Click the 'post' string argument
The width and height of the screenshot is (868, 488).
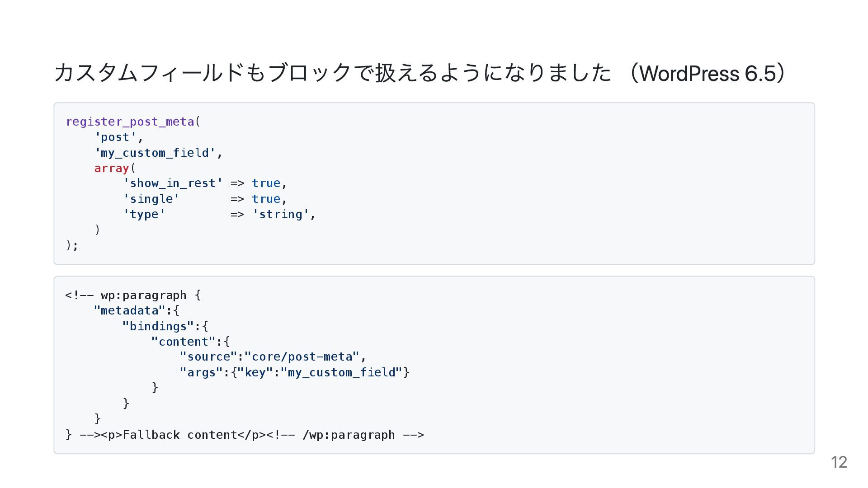coord(115,137)
